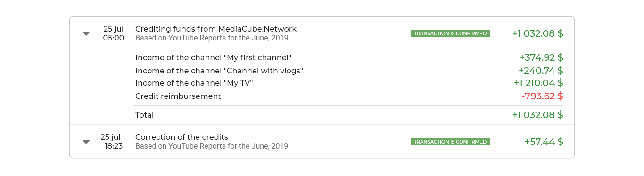644x176 pixels.
Task: Select the Total +1 032.08 $ amount
Action: click(x=538, y=115)
